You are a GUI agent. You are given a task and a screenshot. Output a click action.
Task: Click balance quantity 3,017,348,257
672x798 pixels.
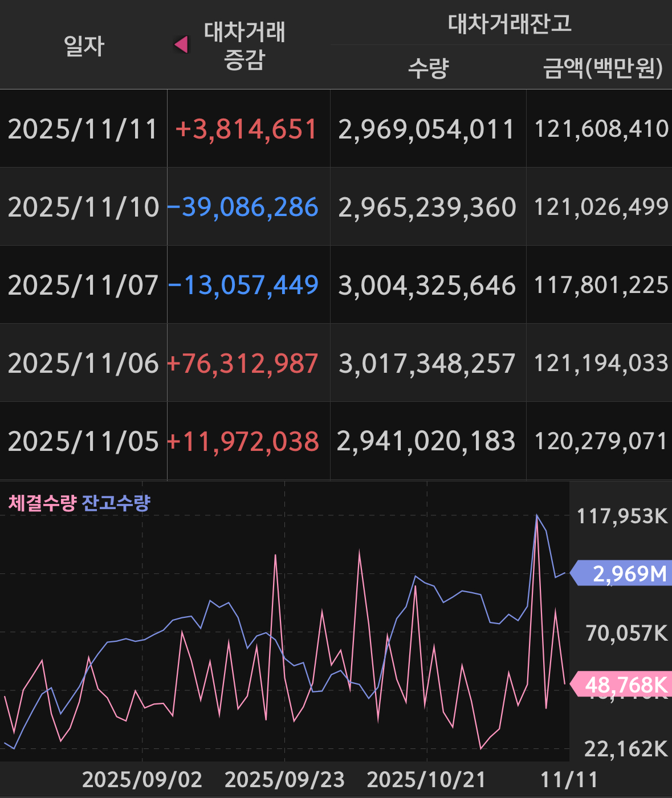(427, 364)
